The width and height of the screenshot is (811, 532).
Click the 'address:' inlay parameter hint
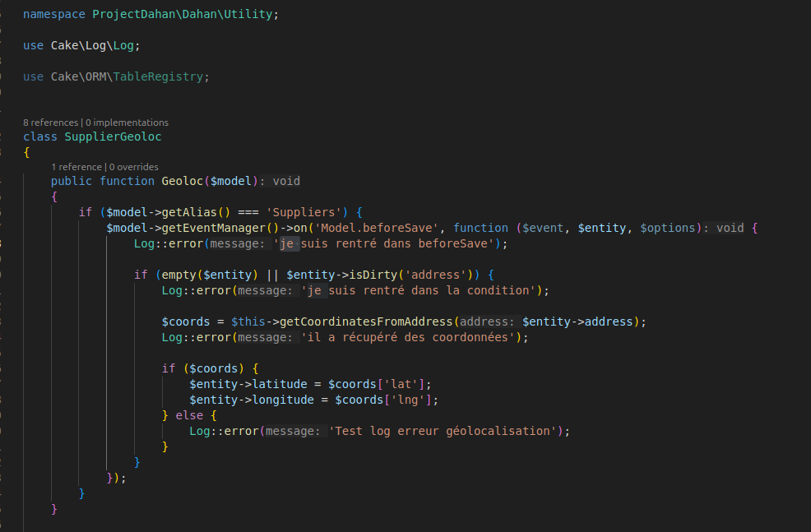(489, 322)
